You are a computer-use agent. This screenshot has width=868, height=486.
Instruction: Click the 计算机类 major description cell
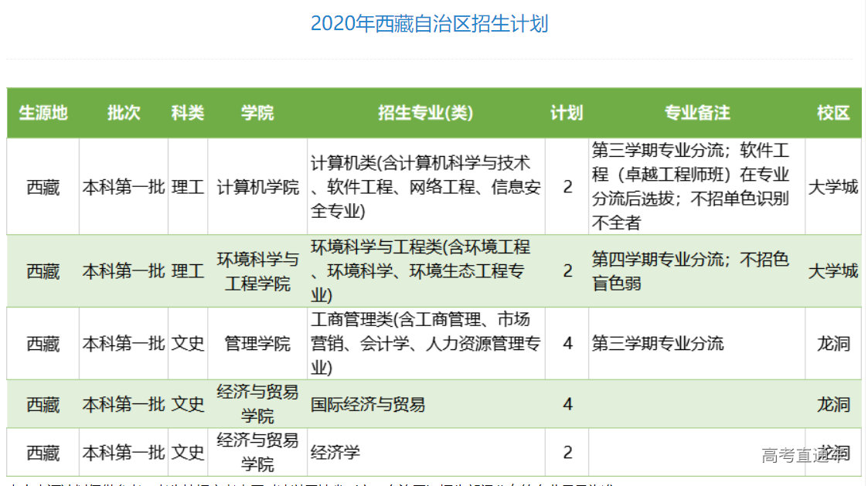pos(425,187)
